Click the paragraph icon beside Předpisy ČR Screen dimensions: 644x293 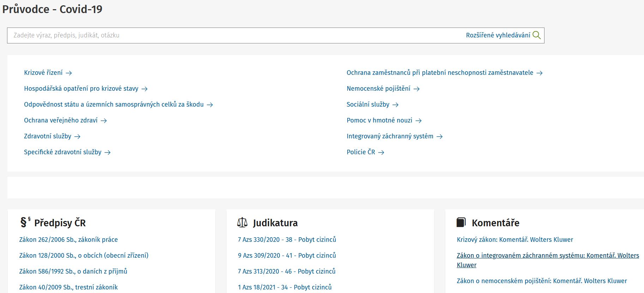(25, 222)
